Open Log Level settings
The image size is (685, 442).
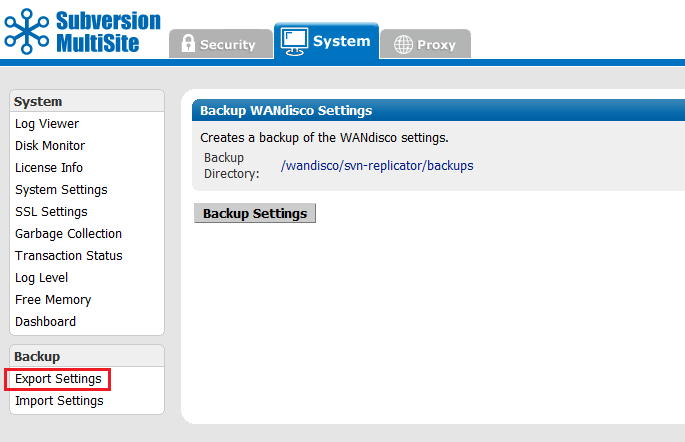[x=42, y=278]
